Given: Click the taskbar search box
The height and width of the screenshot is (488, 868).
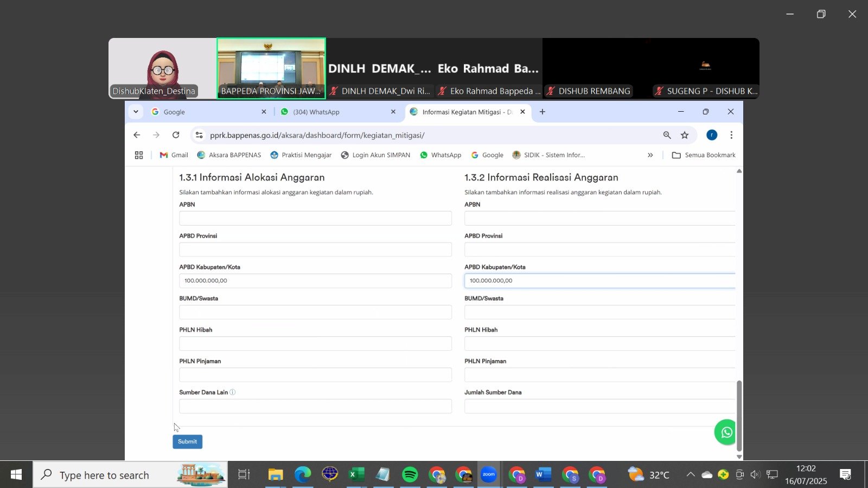Looking at the screenshot, I should (x=130, y=475).
